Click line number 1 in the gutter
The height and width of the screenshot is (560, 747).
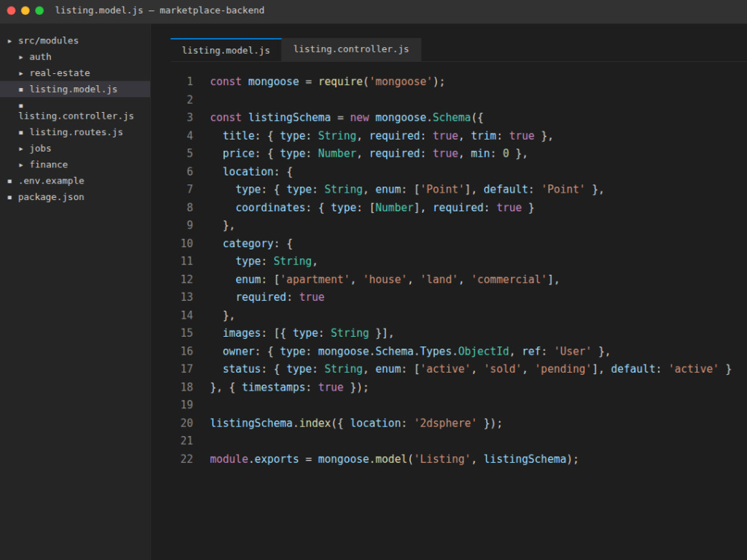190,81
